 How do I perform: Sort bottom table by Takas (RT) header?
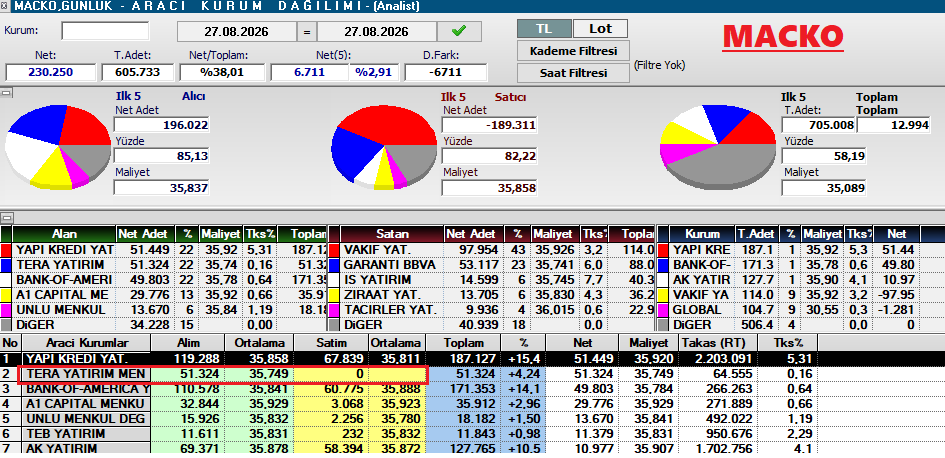[717, 342]
